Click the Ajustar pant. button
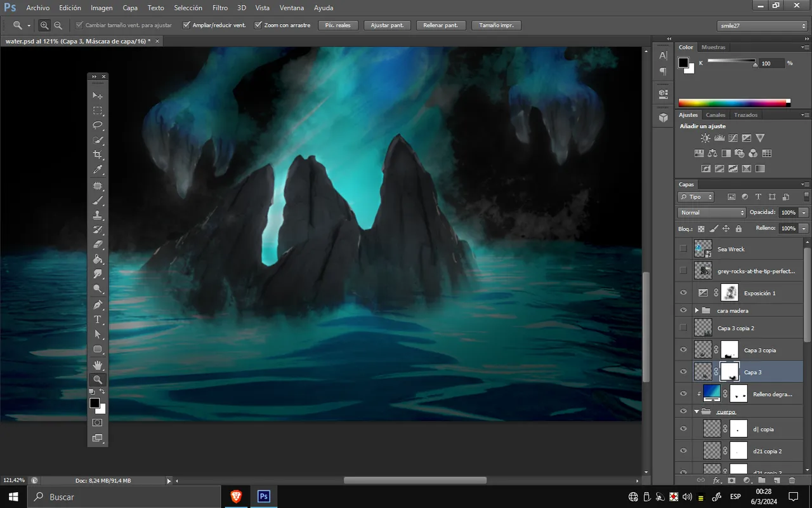 [387, 25]
